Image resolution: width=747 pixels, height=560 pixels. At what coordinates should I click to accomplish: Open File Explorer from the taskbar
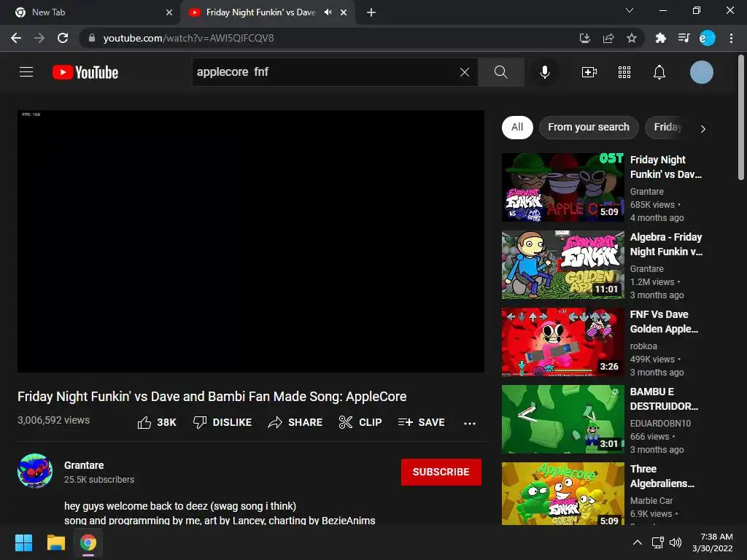coord(55,542)
